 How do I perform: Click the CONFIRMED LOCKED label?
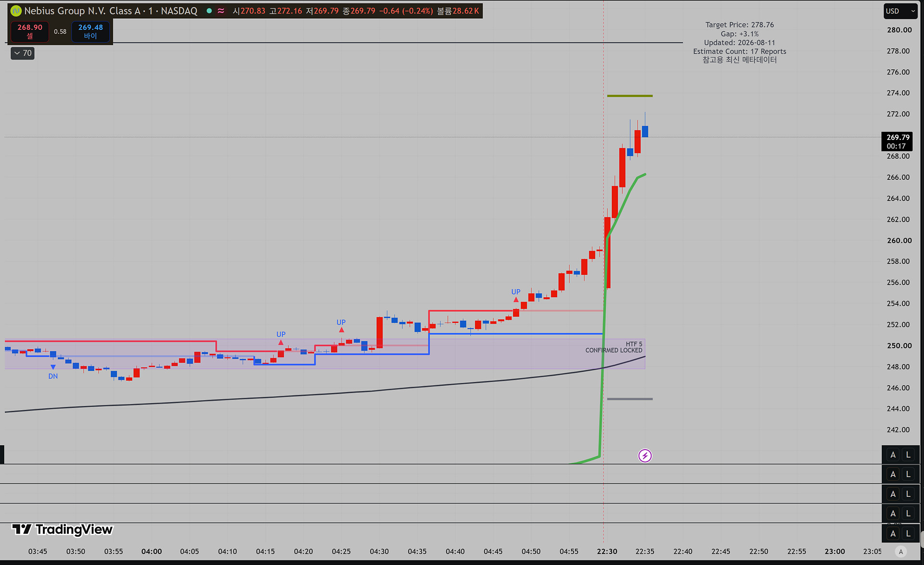(x=614, y=351)
